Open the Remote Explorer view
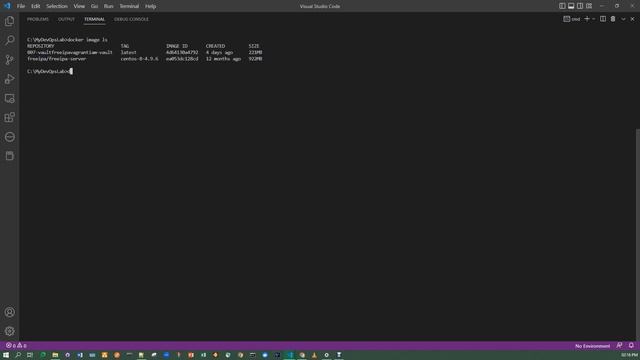The width and height of the screenshot is (640, 360). coord(9,98)
